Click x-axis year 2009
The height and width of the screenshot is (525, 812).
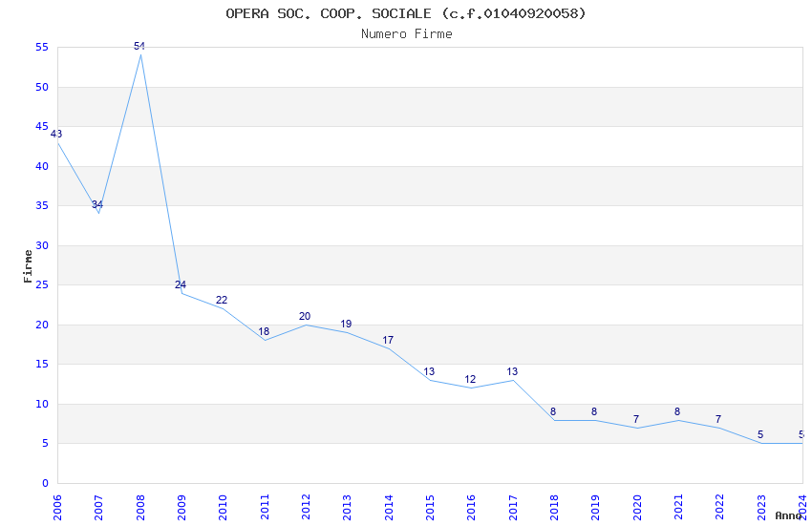[182, 508]
